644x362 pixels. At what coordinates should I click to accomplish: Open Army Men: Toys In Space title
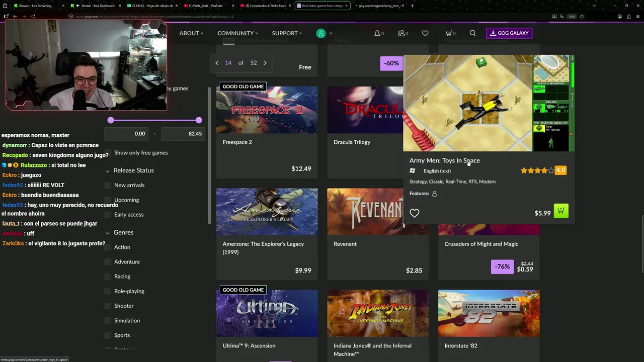445,160
